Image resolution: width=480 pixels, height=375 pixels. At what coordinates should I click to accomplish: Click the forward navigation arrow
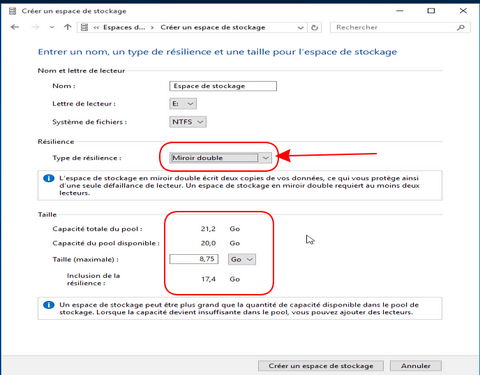(35, 27)
